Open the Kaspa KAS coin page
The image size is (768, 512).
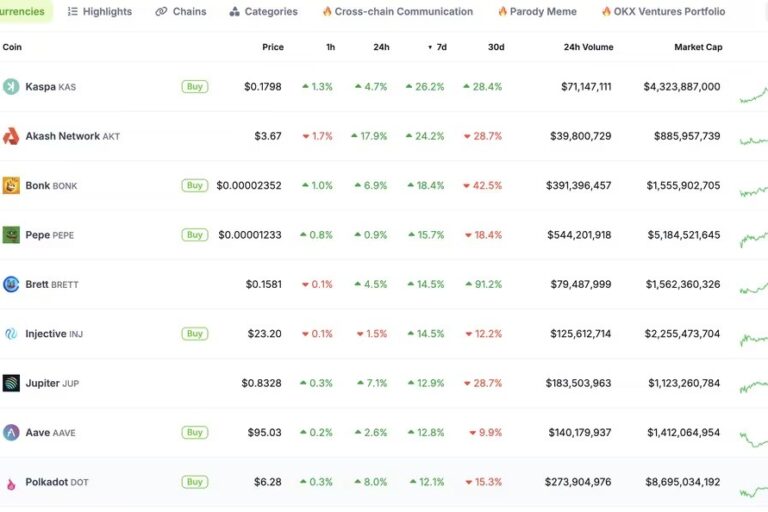[50, 87]
